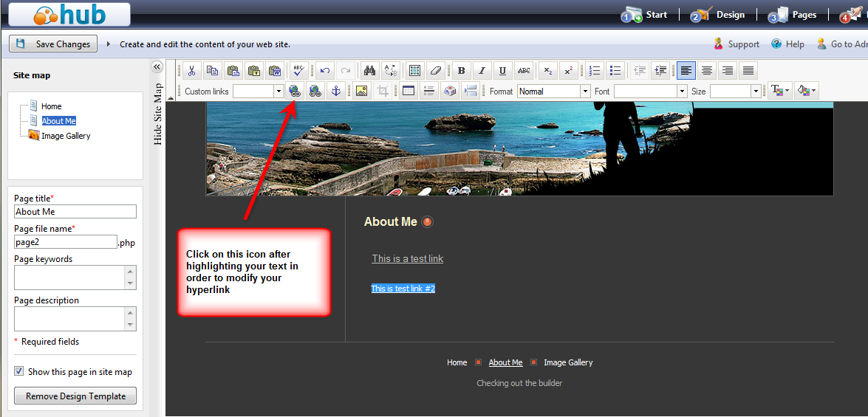Click the Undo arrow icon
The width and height of the screenshot is (868, 417).
(324, 71)
